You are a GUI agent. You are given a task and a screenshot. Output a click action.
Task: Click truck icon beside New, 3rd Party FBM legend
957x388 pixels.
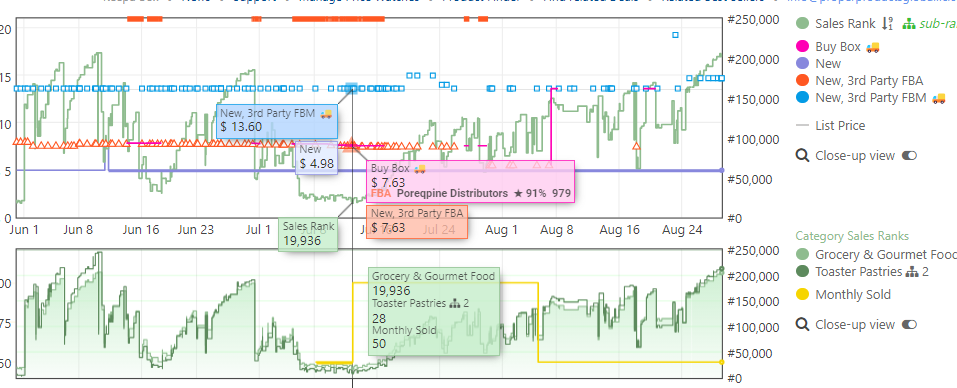click(x=939, y=98)
